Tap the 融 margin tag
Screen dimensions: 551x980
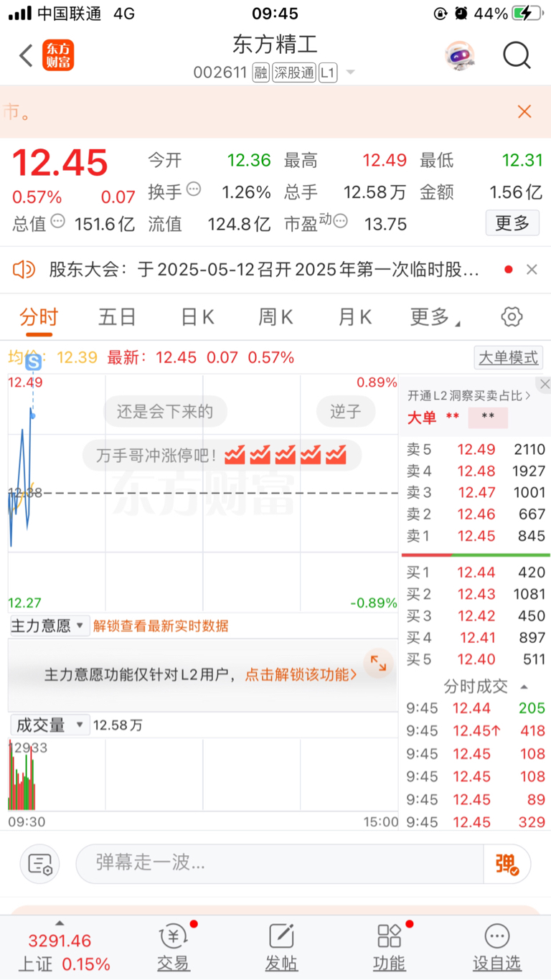(260, 72)
